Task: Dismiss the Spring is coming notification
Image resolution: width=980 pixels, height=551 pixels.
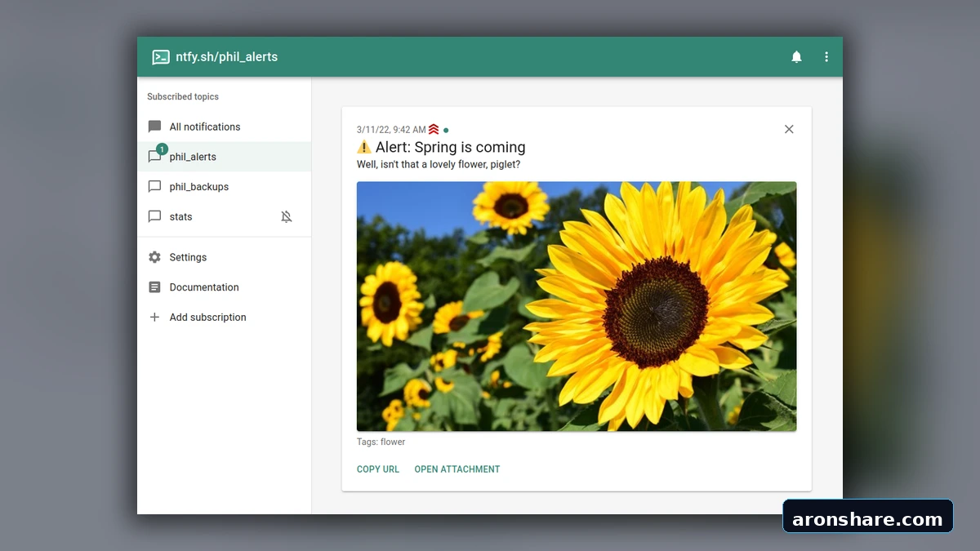Action: click(x=789, y=129)
